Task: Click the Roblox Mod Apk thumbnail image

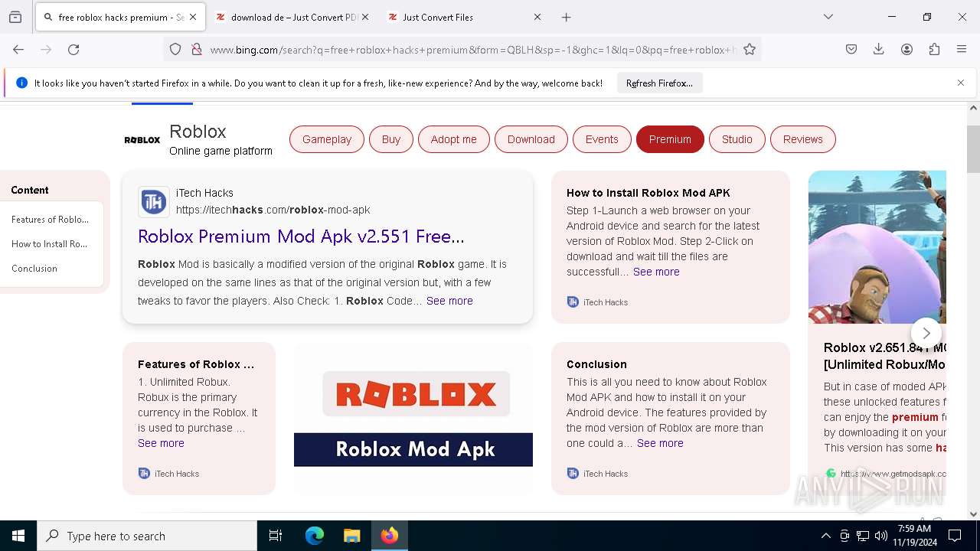Action: coord(413,418)
